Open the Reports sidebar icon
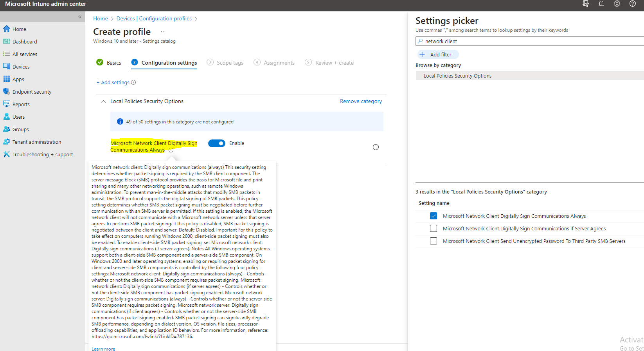The width and height of the screenshot is (644, 351). click(x=7, y=104)
